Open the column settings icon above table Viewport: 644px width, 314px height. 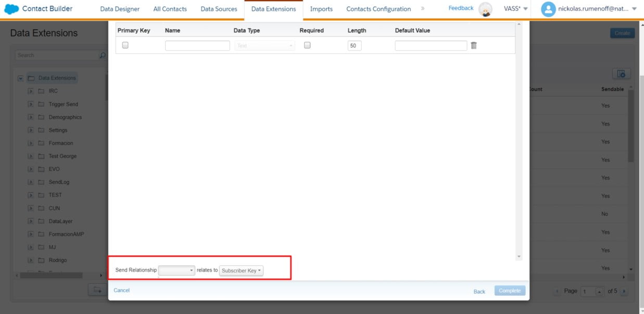coord(621,74)
